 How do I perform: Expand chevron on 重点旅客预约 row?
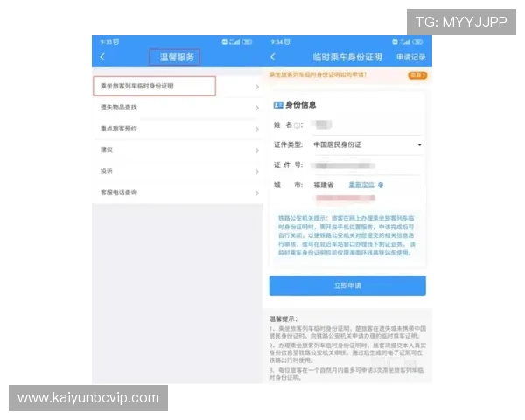256,129
